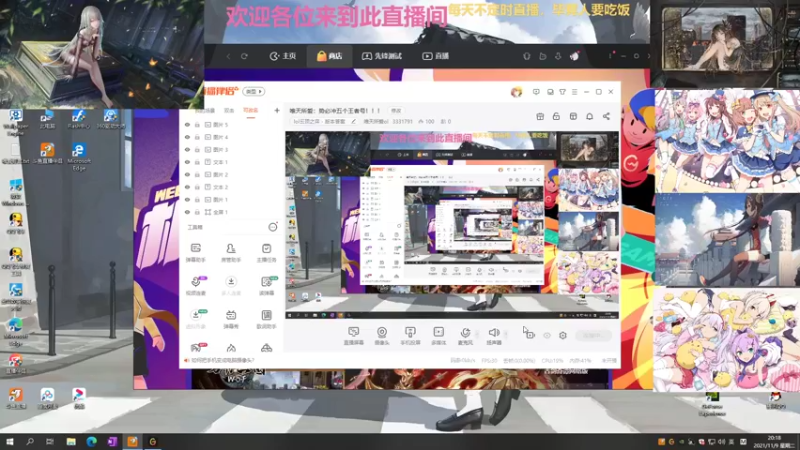Add a 多媒体 media source
This screenshot has width=800, height=450.
438,336
